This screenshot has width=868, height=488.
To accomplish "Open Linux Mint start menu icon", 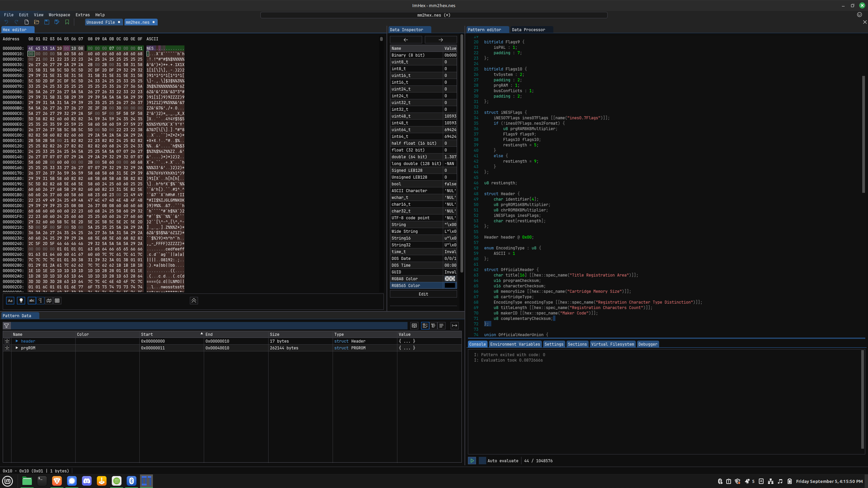I will (7, 481).
